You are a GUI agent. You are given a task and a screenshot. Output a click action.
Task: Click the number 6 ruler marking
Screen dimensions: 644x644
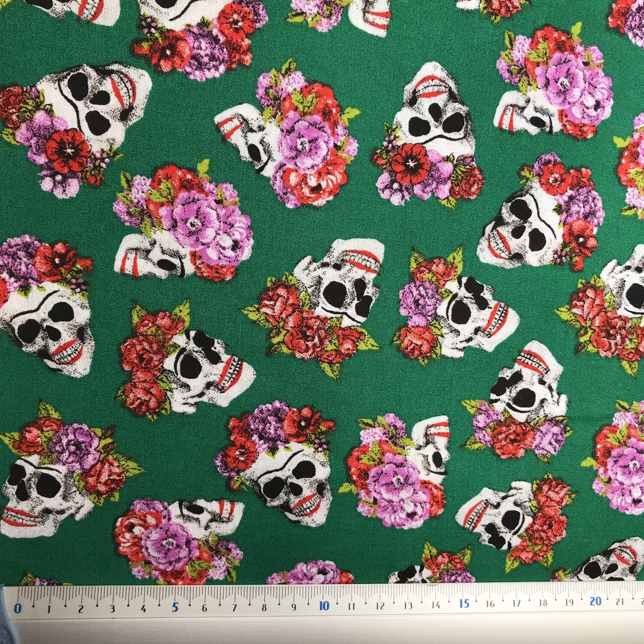click(205, 608)
